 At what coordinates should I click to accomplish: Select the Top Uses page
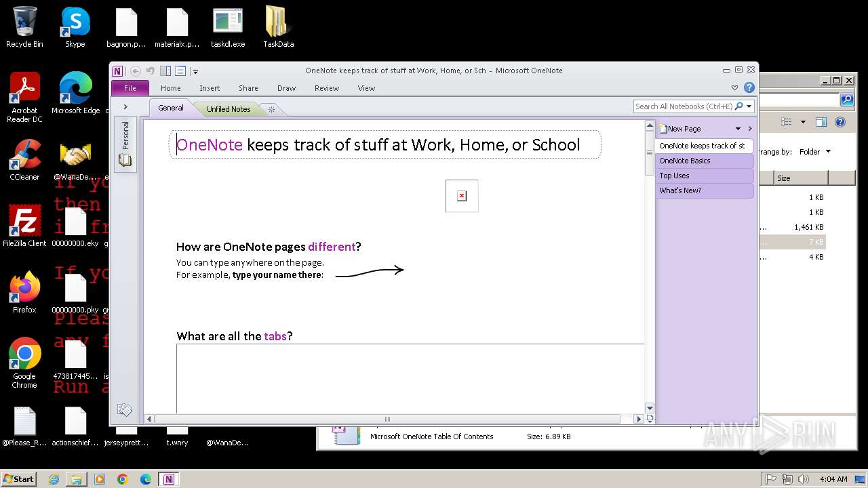[705, 176]
